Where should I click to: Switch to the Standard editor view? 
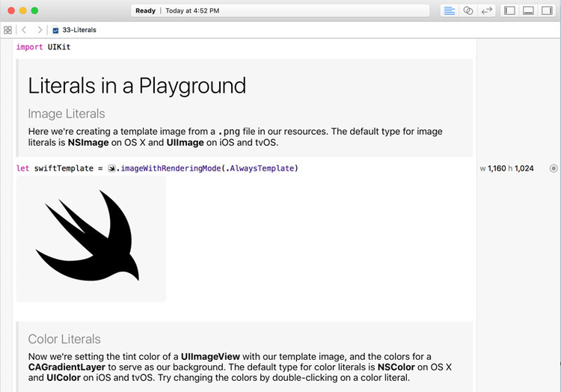click(449, 11)
